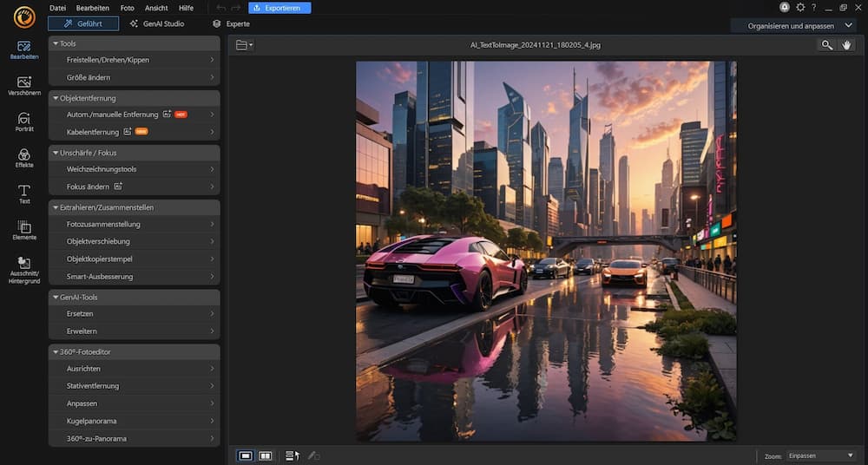
Task: Open the settings gear icon
Action: coord(800,7)
